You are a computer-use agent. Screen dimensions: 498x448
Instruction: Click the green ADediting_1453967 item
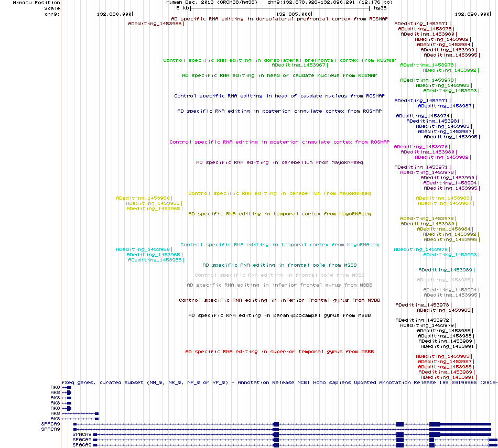[300, 65]
